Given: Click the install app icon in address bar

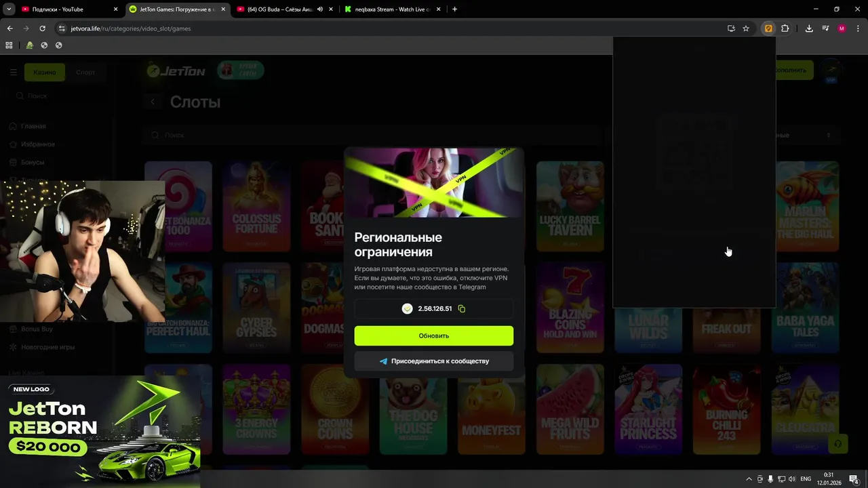Looking at the screenshot, I should [731, 28].
